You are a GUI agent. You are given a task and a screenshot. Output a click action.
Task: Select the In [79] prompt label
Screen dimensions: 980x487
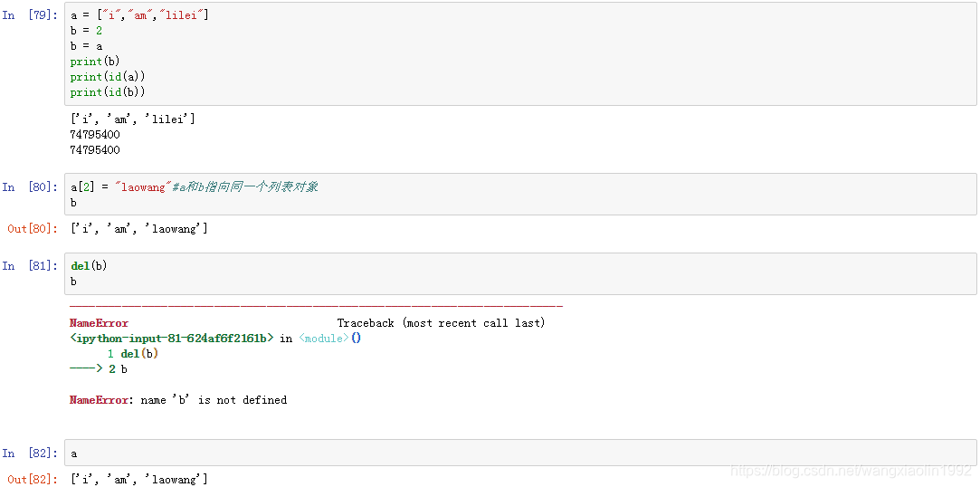(29, 15)
